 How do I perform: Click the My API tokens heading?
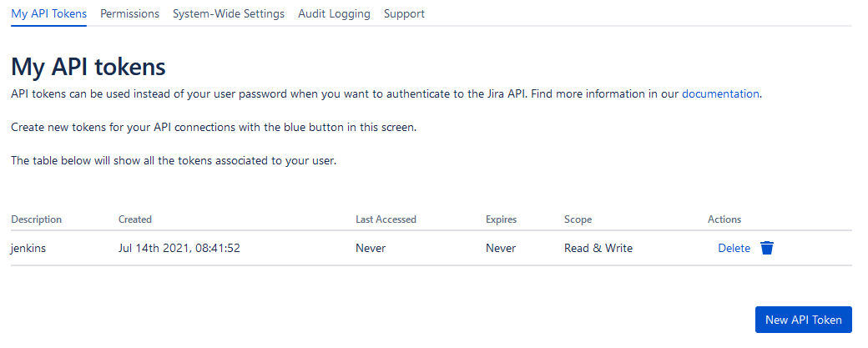tap(88, 67)
